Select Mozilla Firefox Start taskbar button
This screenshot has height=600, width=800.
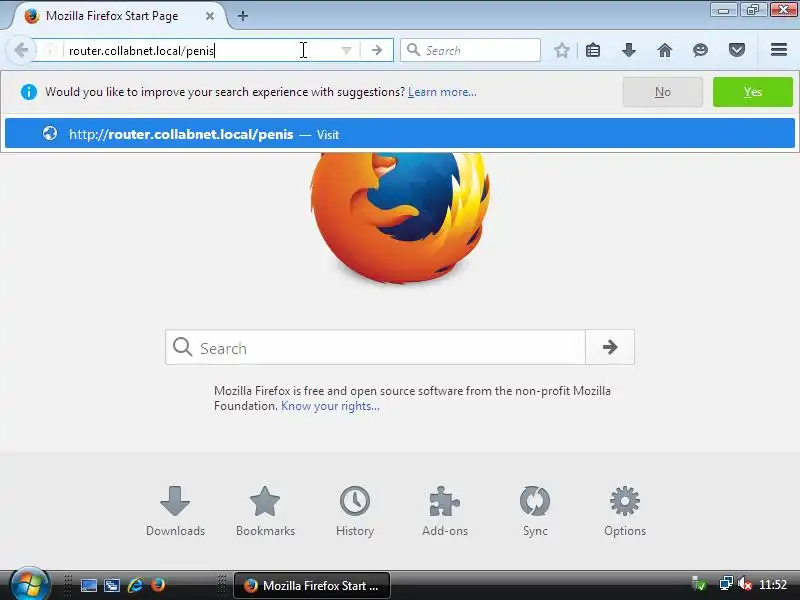pyautogui.click(x=312, y=585)
